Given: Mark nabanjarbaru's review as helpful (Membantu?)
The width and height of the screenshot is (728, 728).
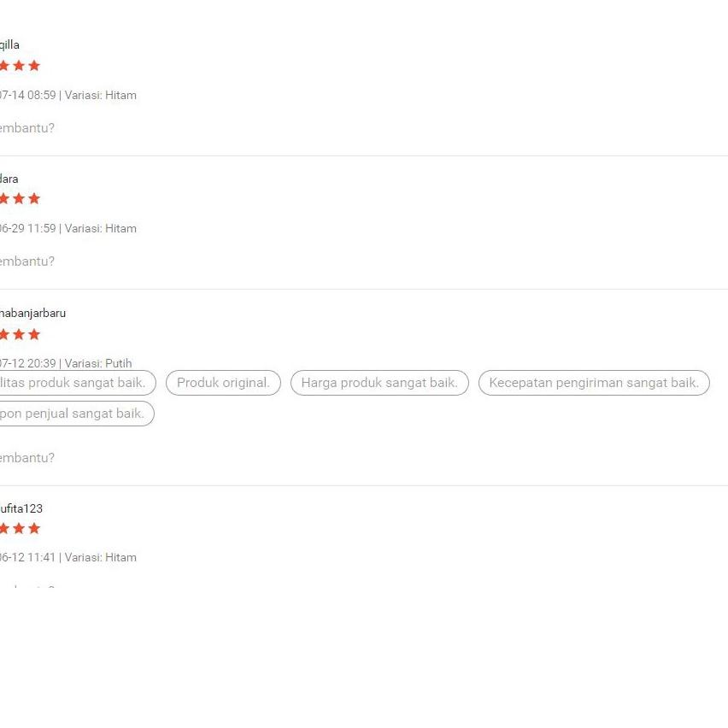Looking at the screenshot, I should coord(27,458).
